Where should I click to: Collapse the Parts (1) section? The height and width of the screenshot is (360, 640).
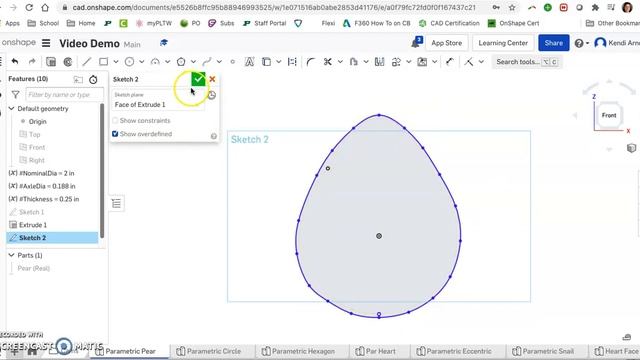(x=11, y=255)
